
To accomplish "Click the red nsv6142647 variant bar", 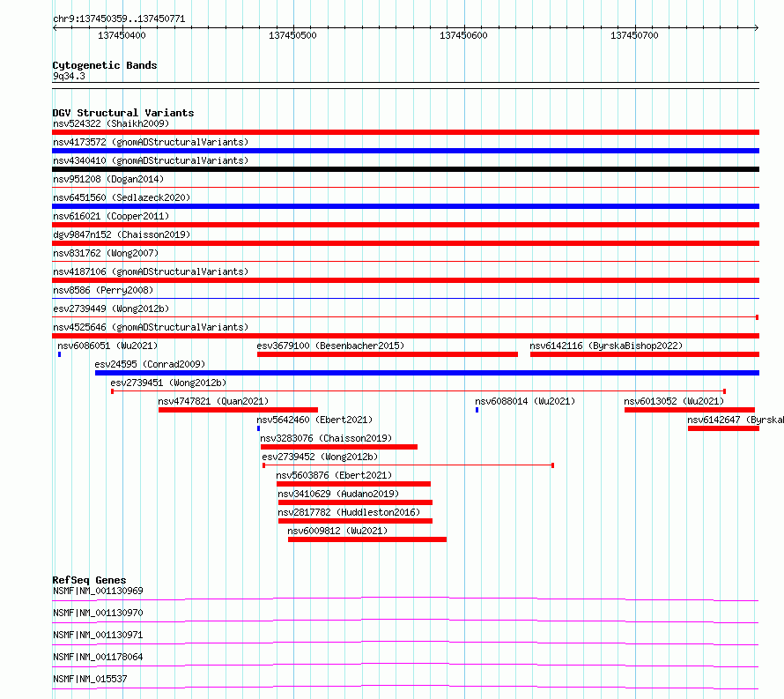I will (x=723, y=428).
